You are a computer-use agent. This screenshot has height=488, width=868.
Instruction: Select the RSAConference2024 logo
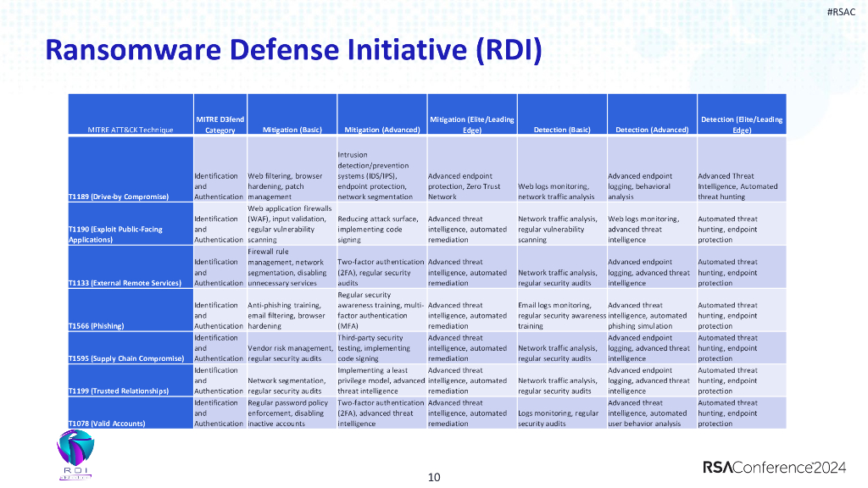click(773, 467)
